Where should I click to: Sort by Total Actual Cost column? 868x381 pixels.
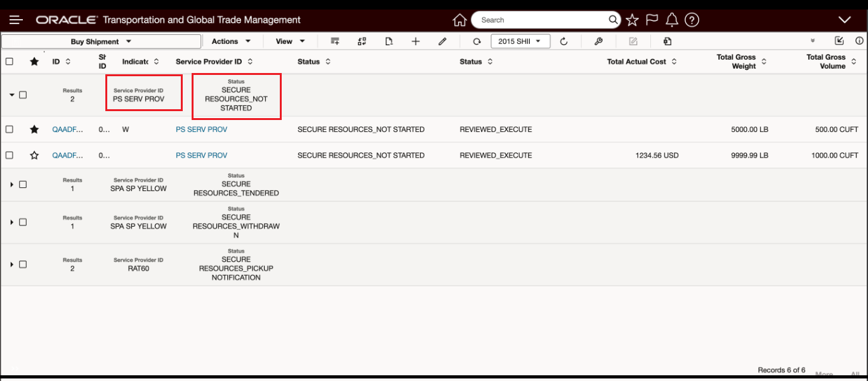point(674,62)
